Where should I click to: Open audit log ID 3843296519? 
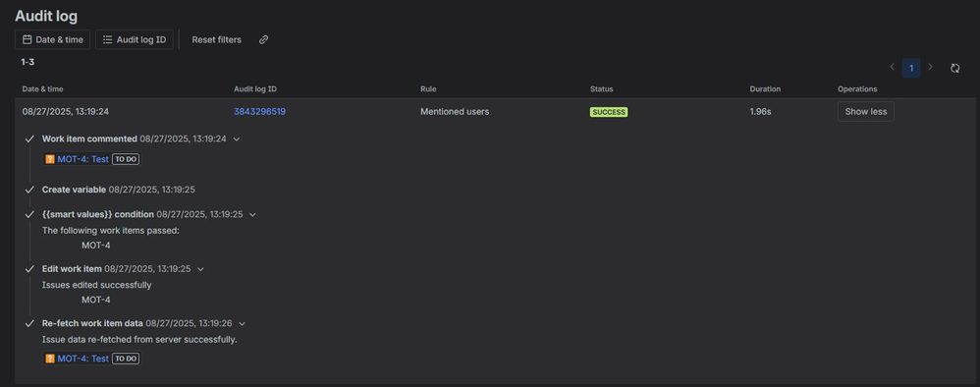259,111
